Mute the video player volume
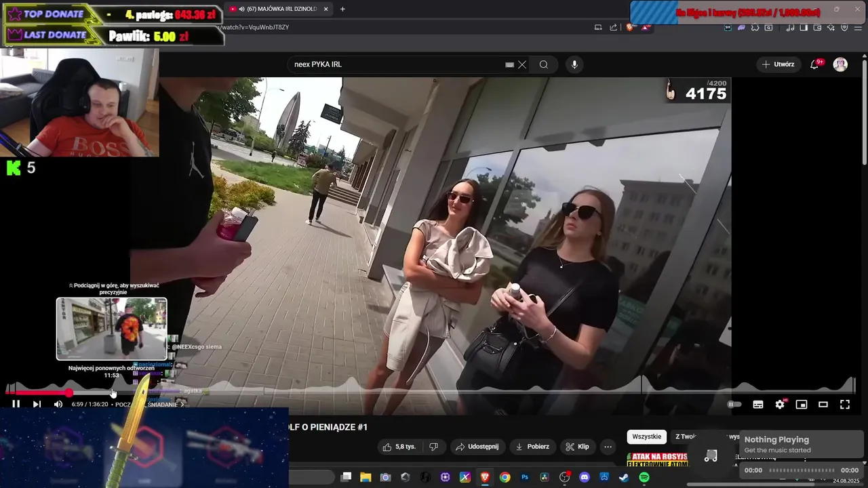 (x=58, y=405)
